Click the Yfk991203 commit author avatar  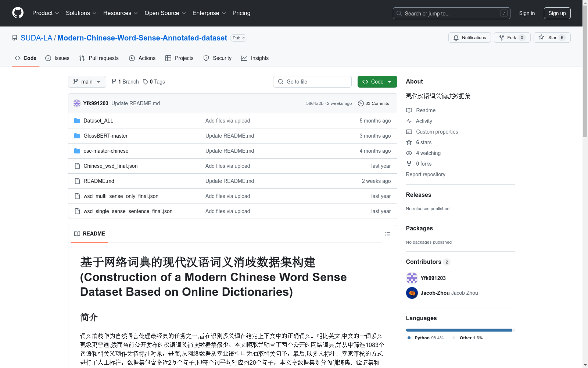[77, 103]
